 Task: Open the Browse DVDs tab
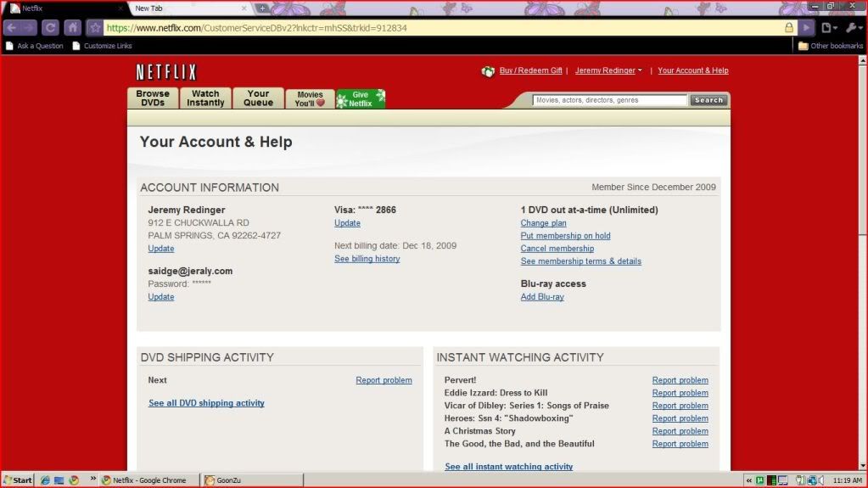tap(153, 98)
